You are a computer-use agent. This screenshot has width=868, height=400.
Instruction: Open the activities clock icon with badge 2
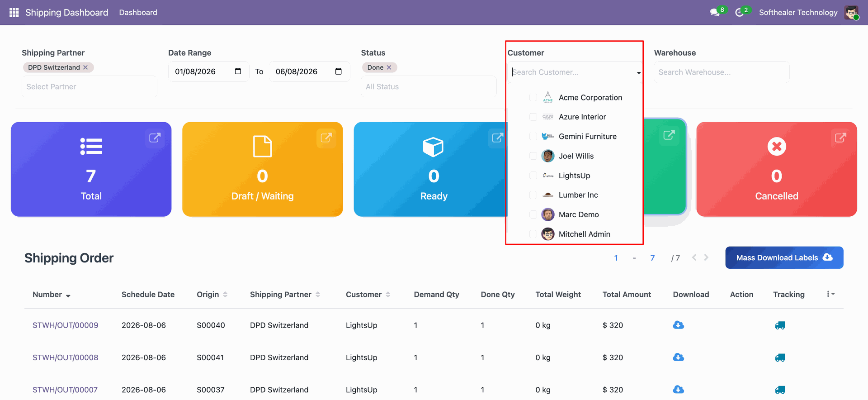pos(740,12)
